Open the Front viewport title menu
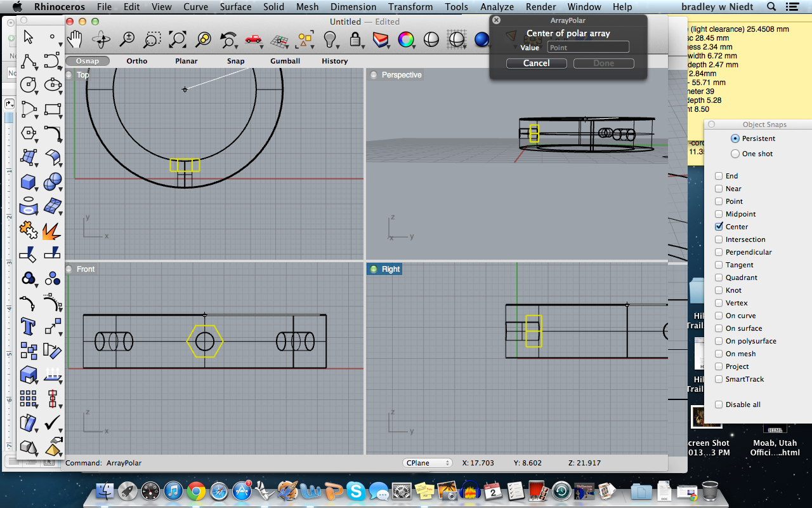812x508 pixels. [x=86, y=269]
